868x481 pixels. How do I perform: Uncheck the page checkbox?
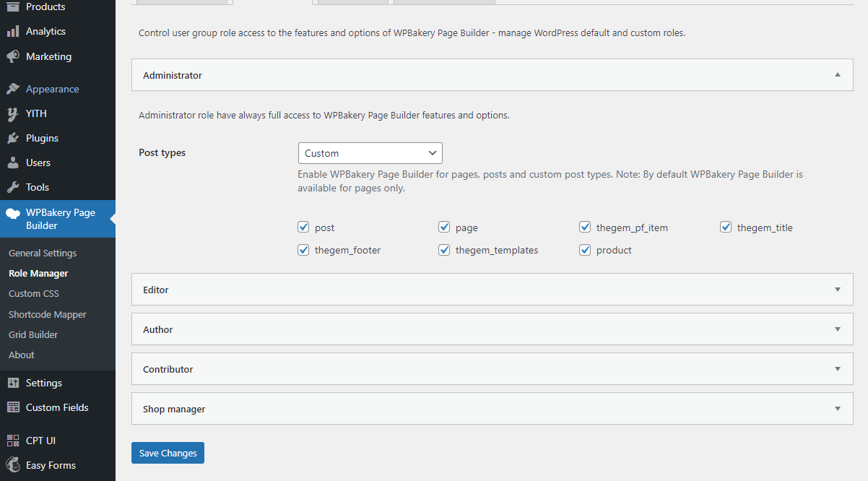point(444,227)
